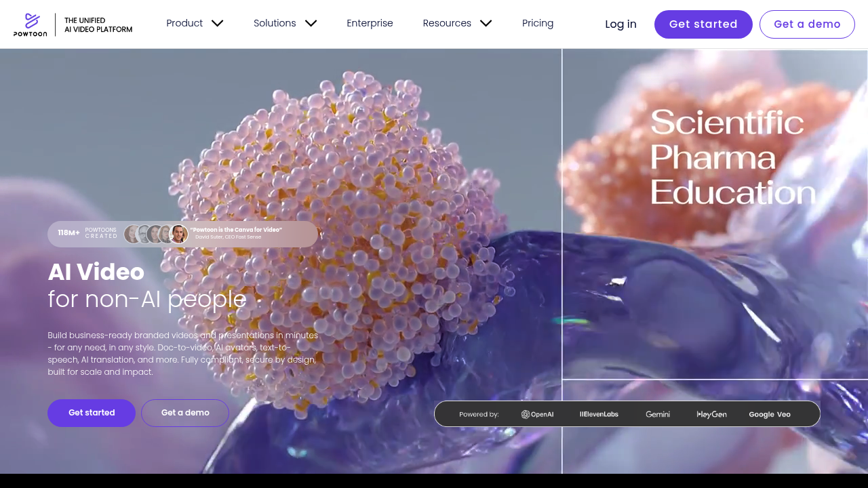The image size is (868, 488).
Task: Click the Powtoon logo icon
Action: [x=31, y=24]
